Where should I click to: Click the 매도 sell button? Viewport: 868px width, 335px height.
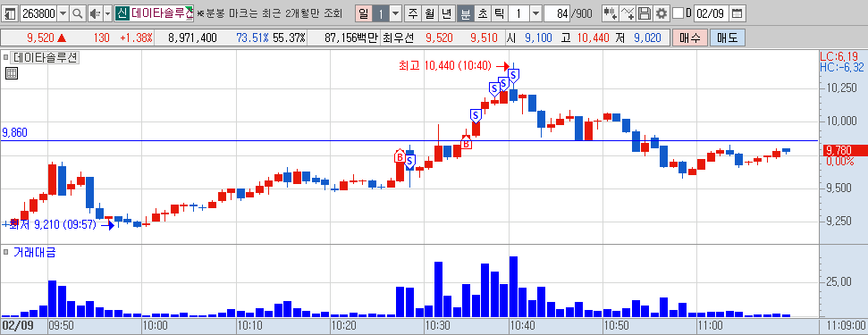(x=728, y=38)
